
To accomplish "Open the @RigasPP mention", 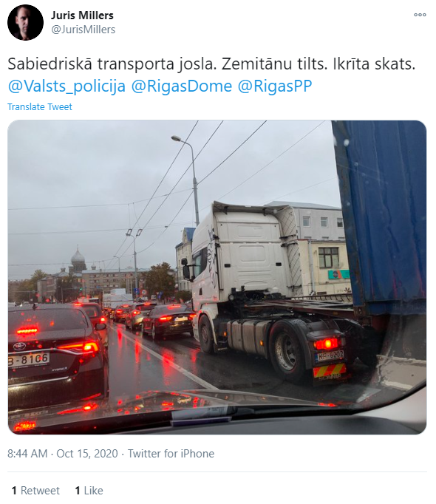I will 275,86.
